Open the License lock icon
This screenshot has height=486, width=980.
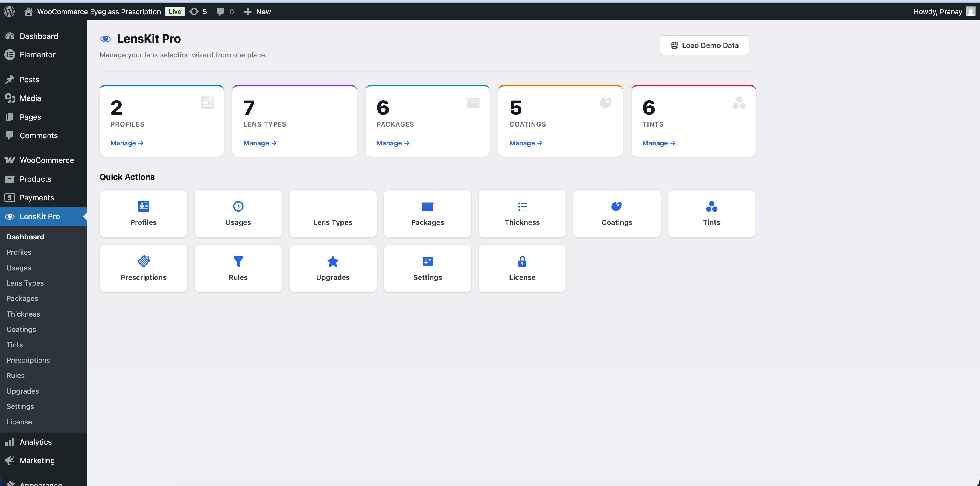[522, 261]
